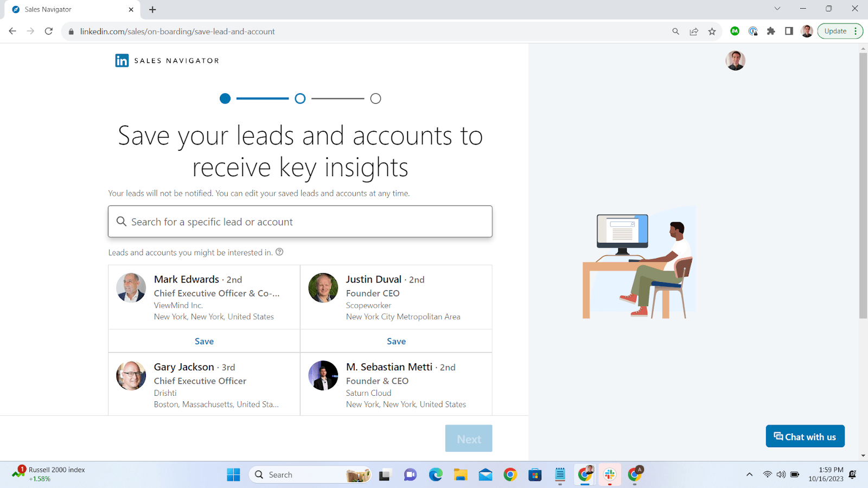Click third onboarding step indicator circle
Screen dimensions: 868x488
pyautogui.click(x=375, y=99)
